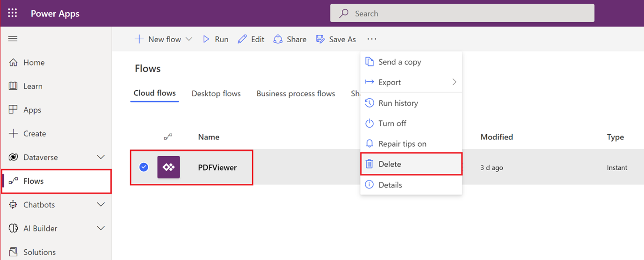Click the Run play icon

coord(206,39)
